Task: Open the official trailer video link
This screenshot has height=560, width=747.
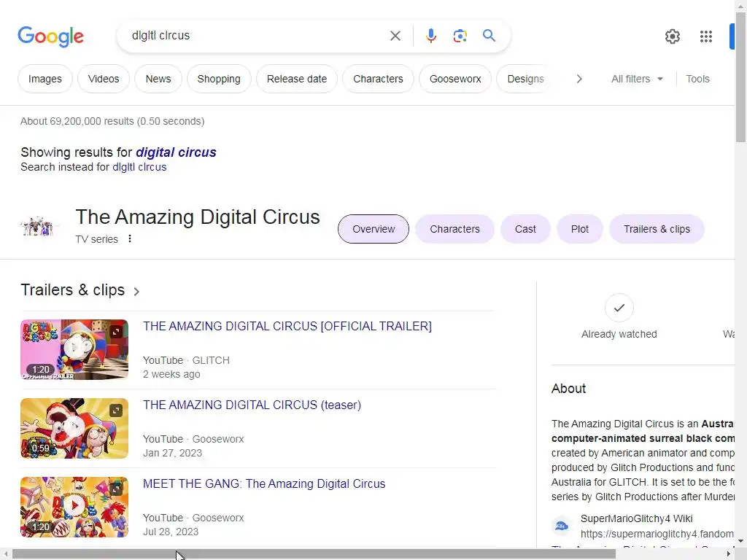Action: click(287, 326)
